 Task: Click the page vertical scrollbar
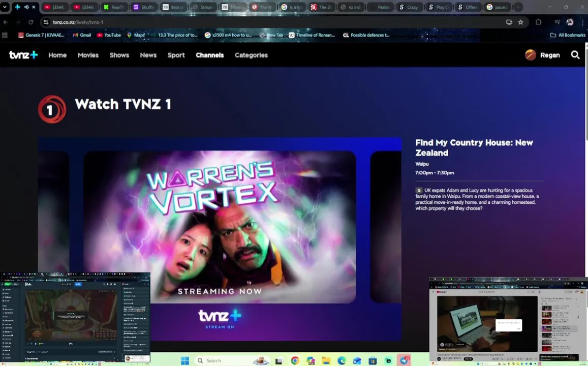[586, 94]
